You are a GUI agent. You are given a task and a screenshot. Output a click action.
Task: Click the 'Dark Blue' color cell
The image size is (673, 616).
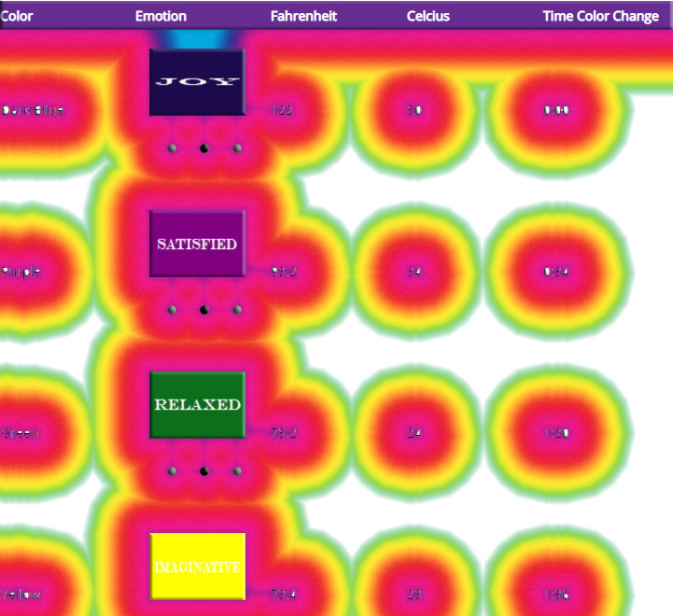tap(33, 110)
